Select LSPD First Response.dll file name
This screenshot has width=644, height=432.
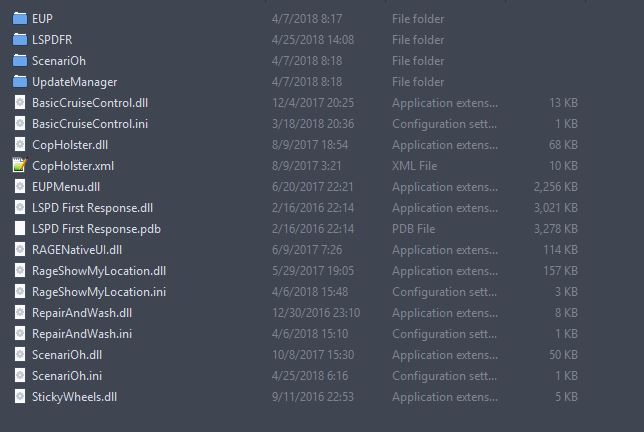pyautogui.click(x=92, y=207)
